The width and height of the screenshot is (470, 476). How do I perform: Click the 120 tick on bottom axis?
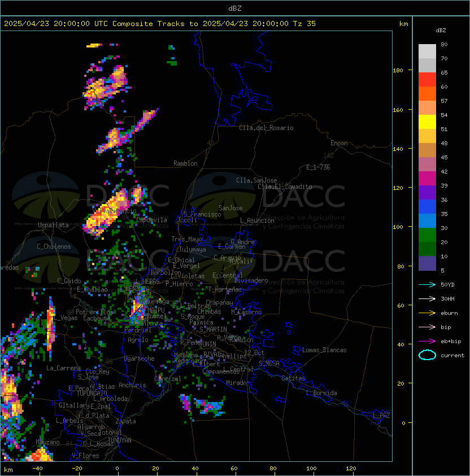pyautogui.click(x=351, y=469)
